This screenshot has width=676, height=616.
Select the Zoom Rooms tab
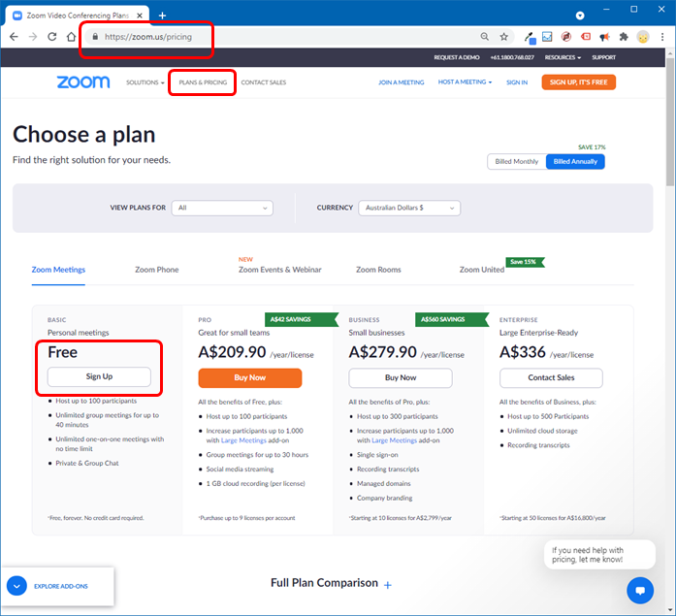[x=378, y=270]
